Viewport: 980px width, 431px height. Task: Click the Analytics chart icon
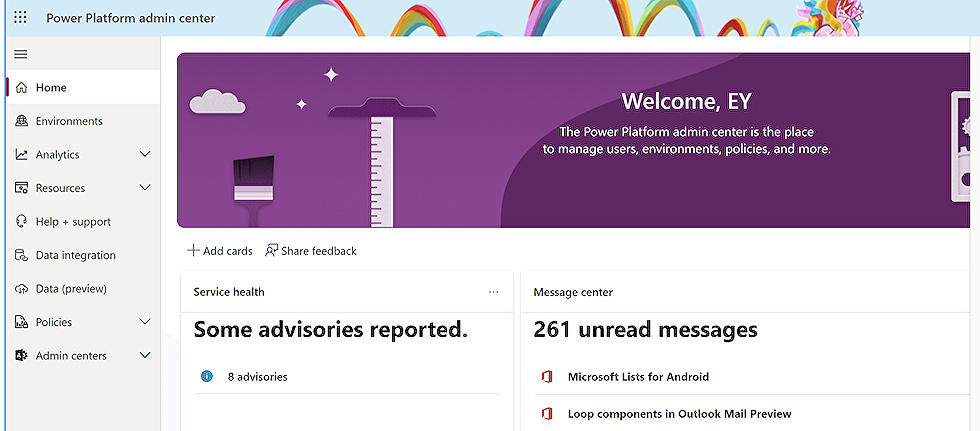click(21, 154)
